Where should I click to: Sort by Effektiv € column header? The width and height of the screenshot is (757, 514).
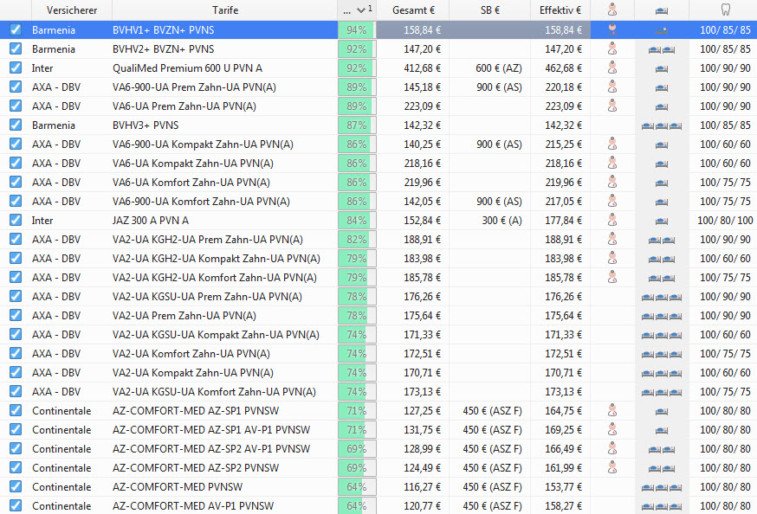tap(560, 10)
